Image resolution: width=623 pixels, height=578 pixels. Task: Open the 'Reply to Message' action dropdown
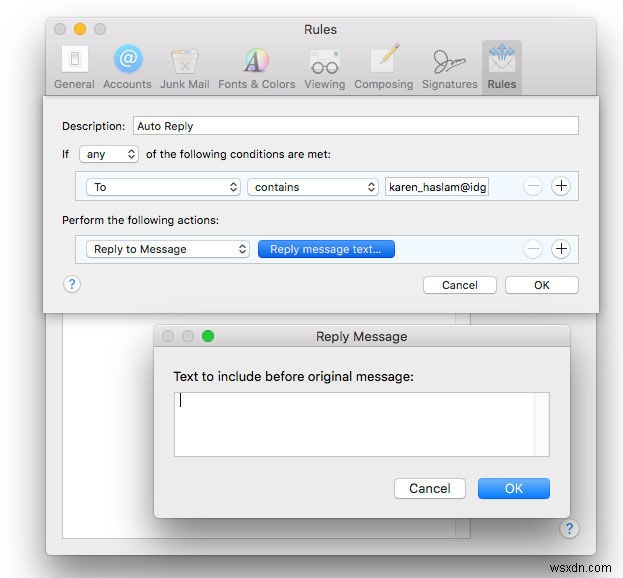click(x=168, y=249)
